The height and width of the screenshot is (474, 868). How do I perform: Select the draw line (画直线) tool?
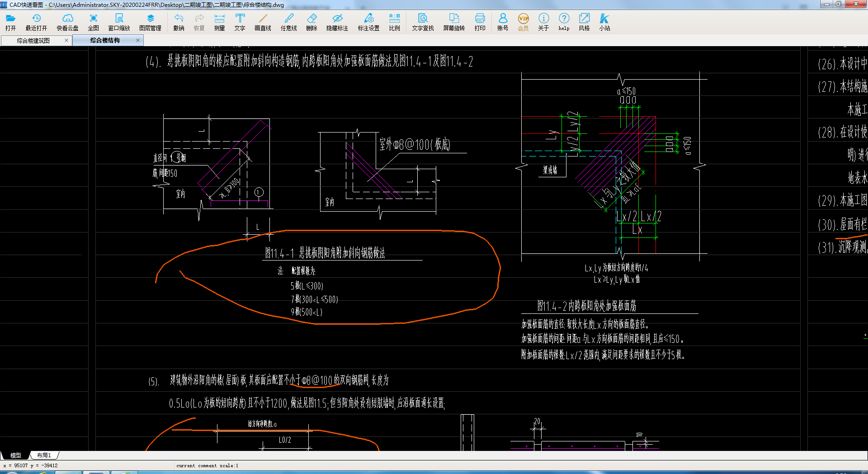(263, 22)
